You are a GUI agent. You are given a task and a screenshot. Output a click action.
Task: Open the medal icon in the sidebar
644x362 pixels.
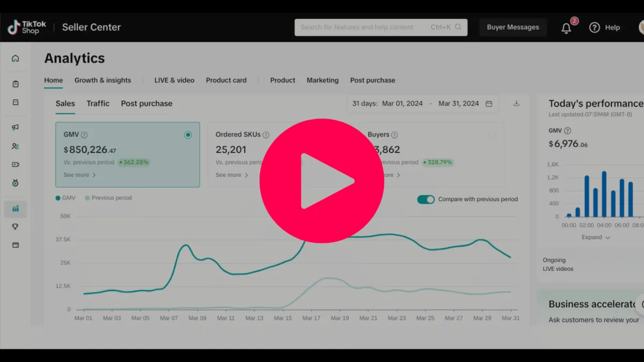[16, 183]
